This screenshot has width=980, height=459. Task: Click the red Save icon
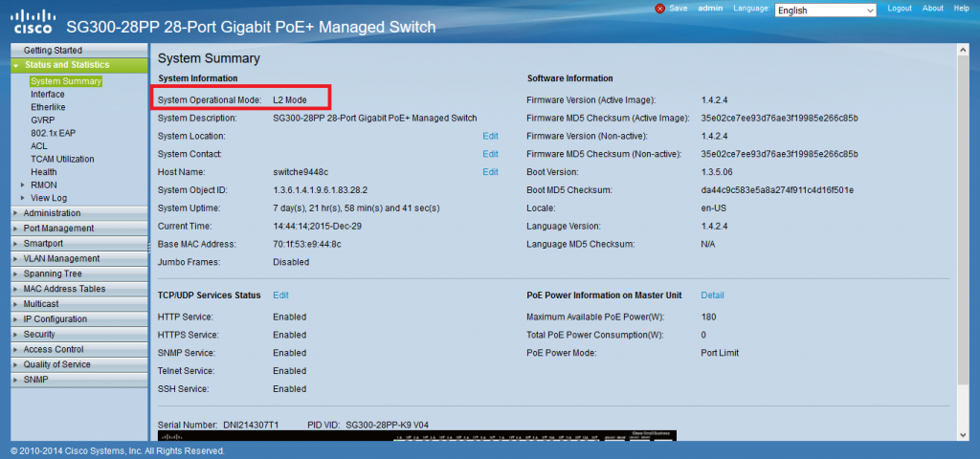(660, 9)
